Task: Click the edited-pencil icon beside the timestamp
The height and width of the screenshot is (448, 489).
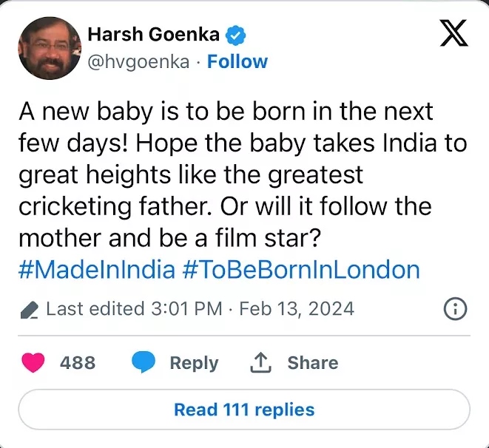Action: tap(30, 309)
